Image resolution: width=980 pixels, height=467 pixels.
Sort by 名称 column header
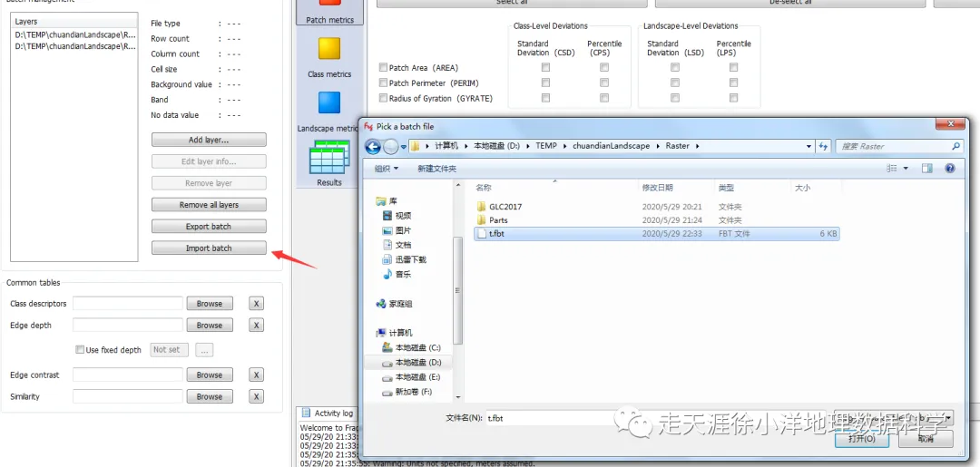pyautogui.click(x=483, y=188)
